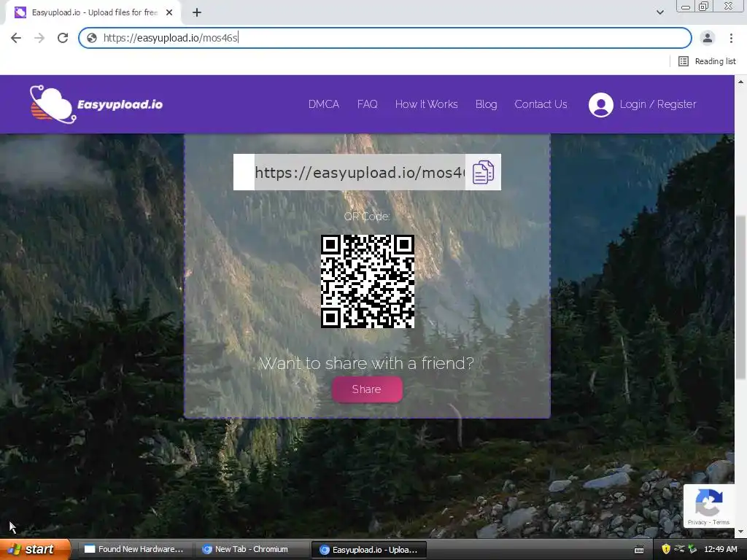Click Login / Register link
The height and width of the screenshot is (560, 747).
(658, 104)
